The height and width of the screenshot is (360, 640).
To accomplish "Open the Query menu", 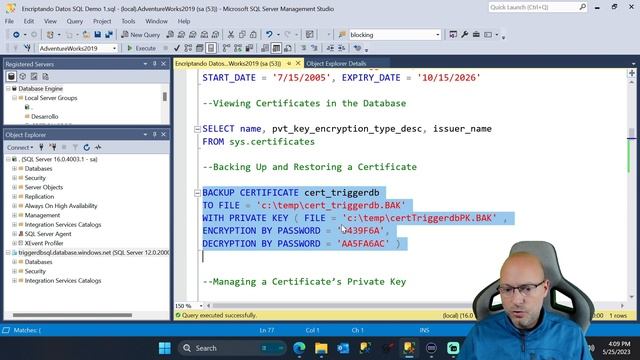I will pos(74,21).
